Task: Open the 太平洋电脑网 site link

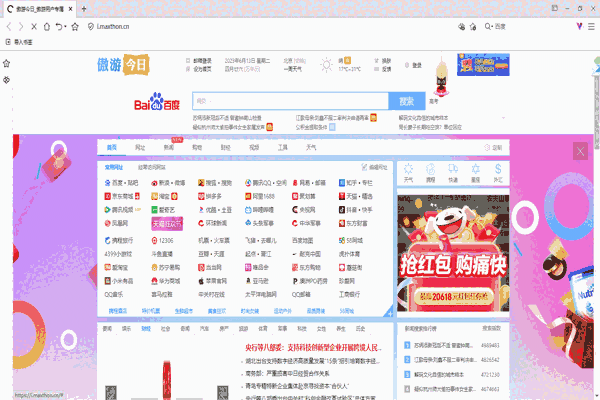Action: click(x=261, y=294)
